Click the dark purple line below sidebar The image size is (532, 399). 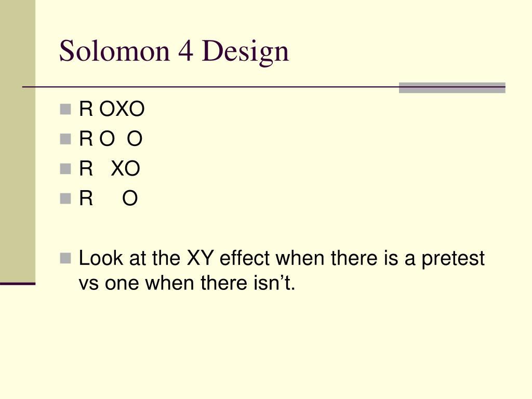[x=18, y=284]
